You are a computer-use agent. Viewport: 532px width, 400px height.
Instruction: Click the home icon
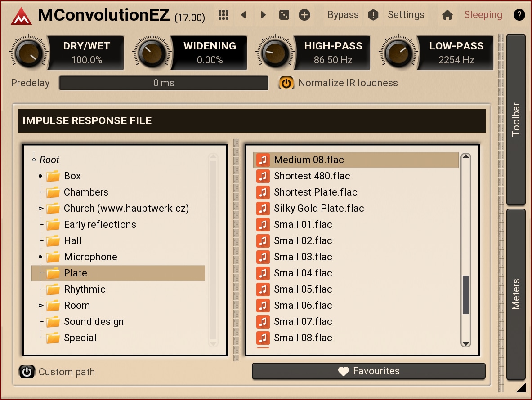tap(447, 15)
